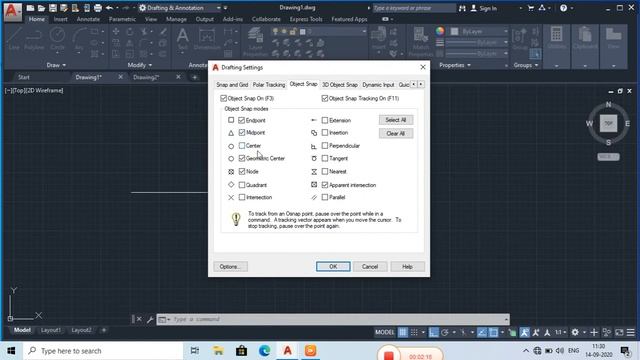Uncheck the Midpoint snap mode
This screenshot has height=360, width=640.
242,133
